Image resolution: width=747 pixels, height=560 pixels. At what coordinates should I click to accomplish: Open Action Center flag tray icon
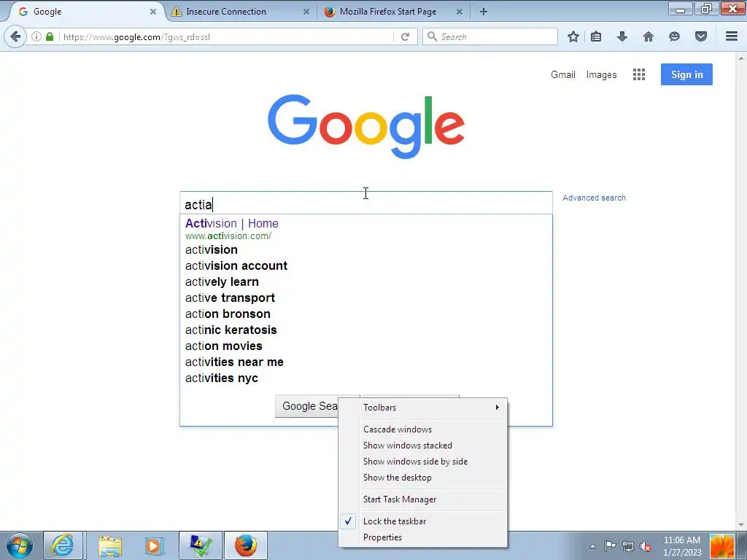click(x=610, y=546)
